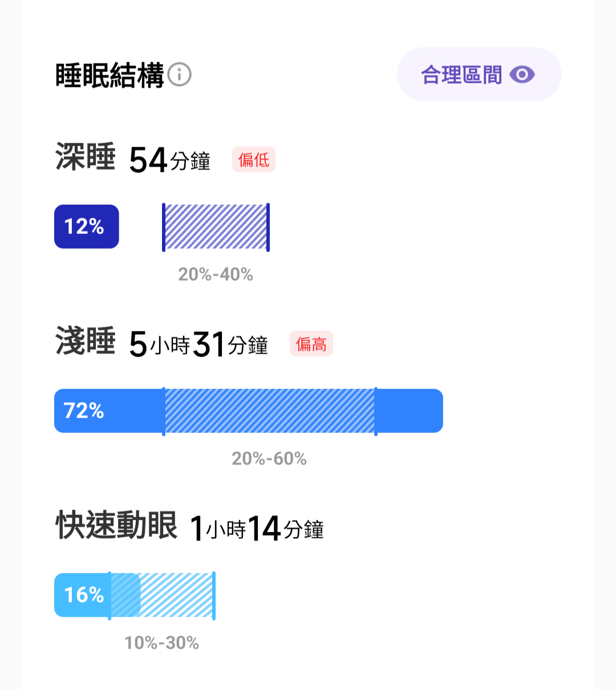The width and height of the screenshot is (616, 689).
Task: Tap the 5小時31分鐘 light sleep duration
Action: click(x=198, y=344)
